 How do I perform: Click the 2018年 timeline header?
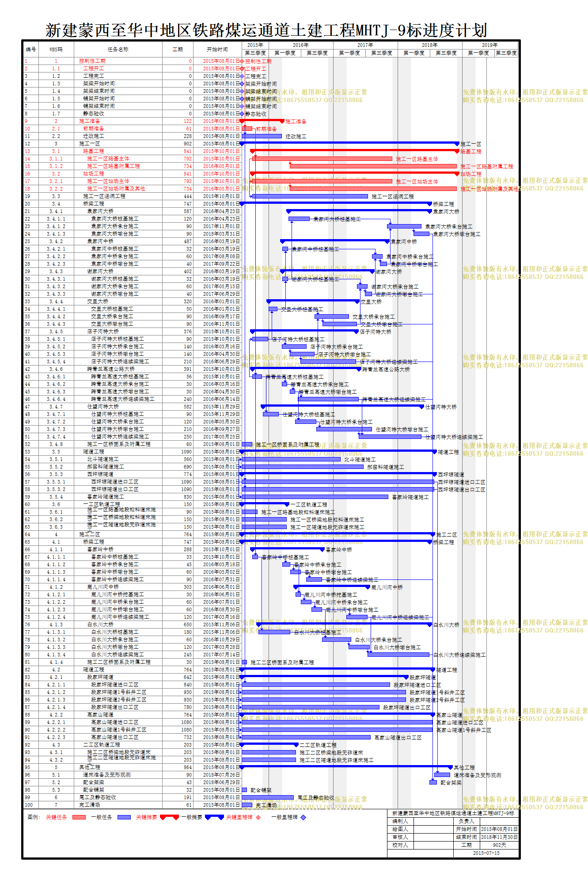430,45
